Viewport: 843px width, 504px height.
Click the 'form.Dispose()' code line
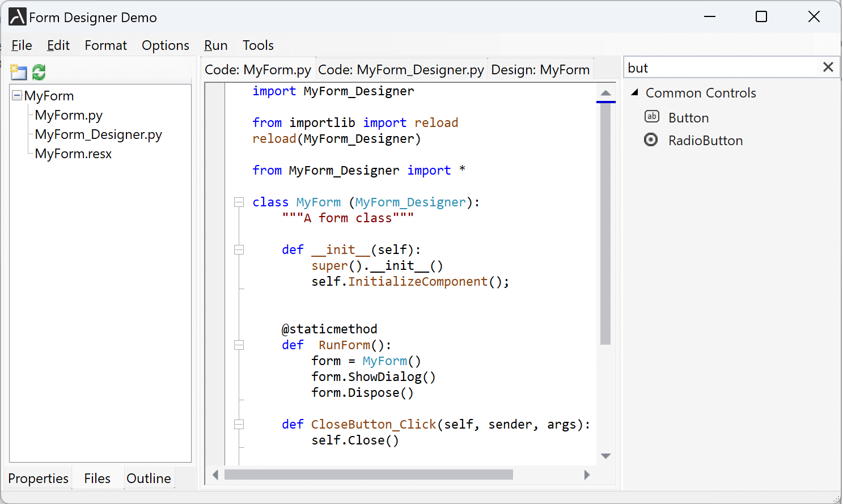pos(362,392)
